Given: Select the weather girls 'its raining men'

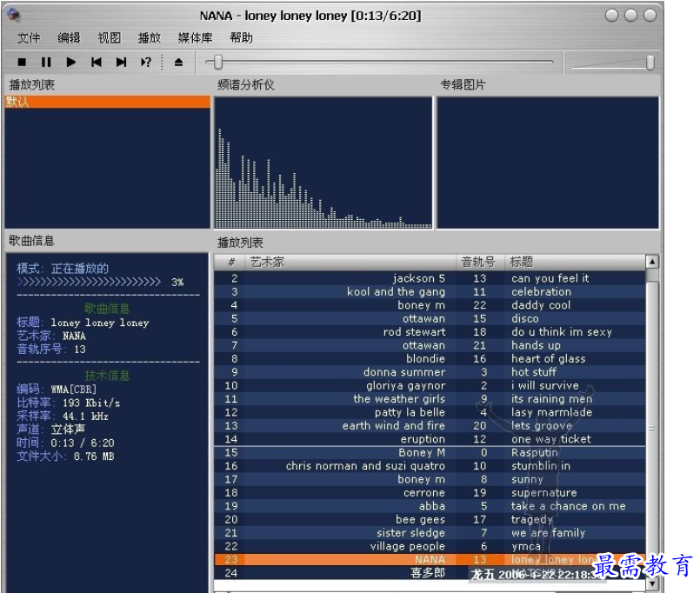Looking at the screenshot, I should tap(430, 399).
